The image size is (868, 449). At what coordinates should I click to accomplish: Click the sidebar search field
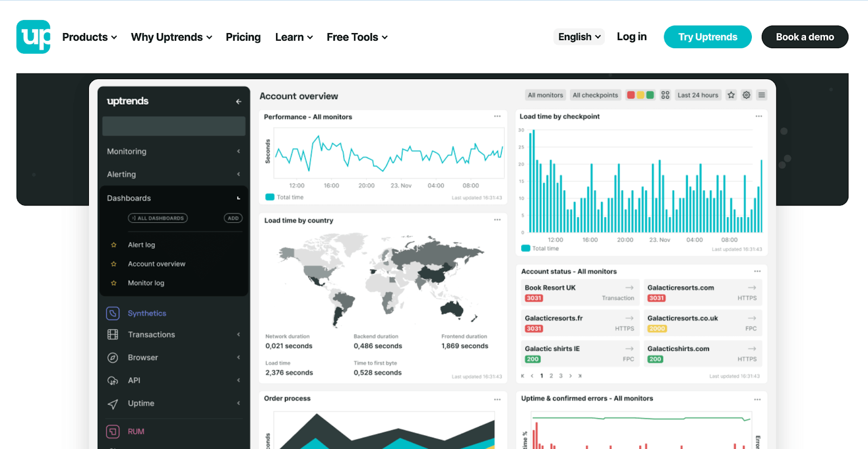174,126
